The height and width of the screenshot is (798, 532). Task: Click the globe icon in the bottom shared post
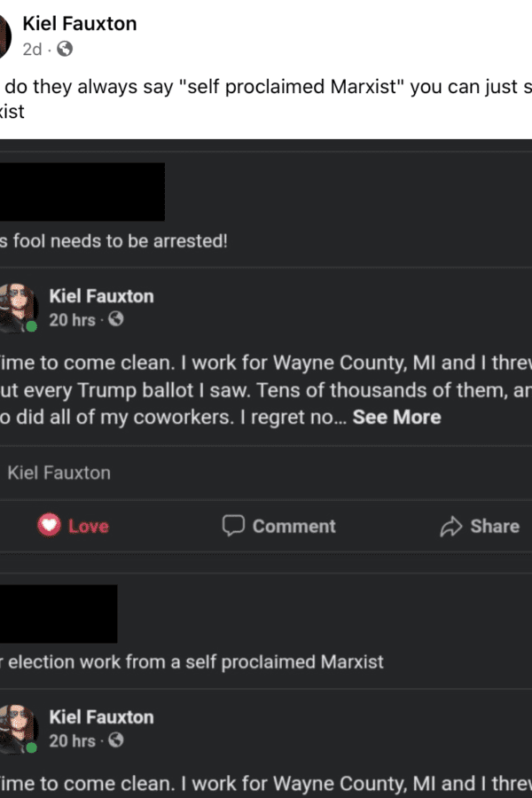[115, 739]
